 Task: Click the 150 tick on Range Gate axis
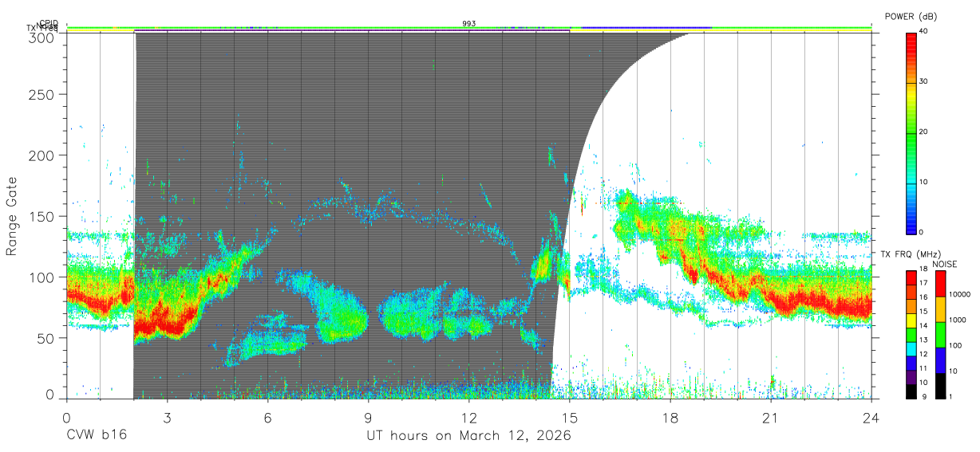click(43, 216)
